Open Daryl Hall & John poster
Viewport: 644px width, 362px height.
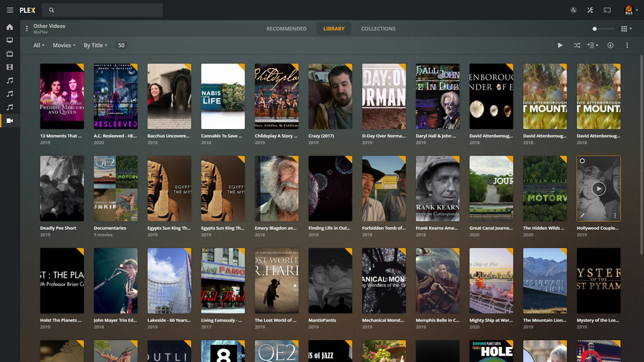437,96
